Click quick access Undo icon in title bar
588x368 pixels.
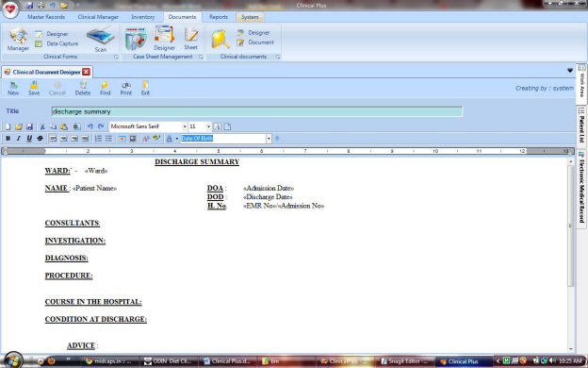(53, 6)
